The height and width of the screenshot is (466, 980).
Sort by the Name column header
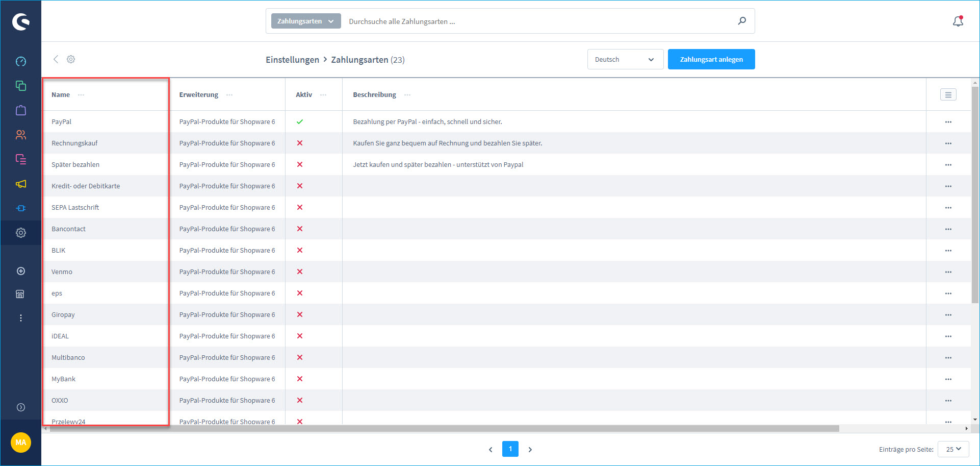(61, 94)
